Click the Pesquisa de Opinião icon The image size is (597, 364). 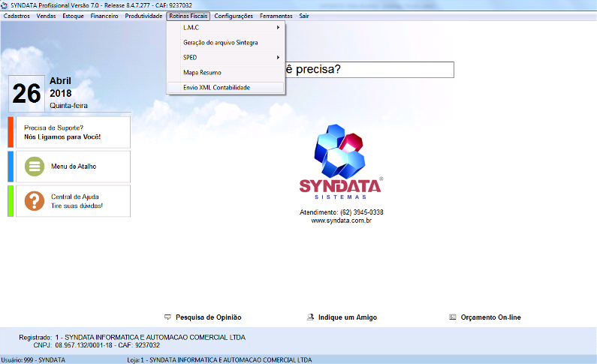167,317
